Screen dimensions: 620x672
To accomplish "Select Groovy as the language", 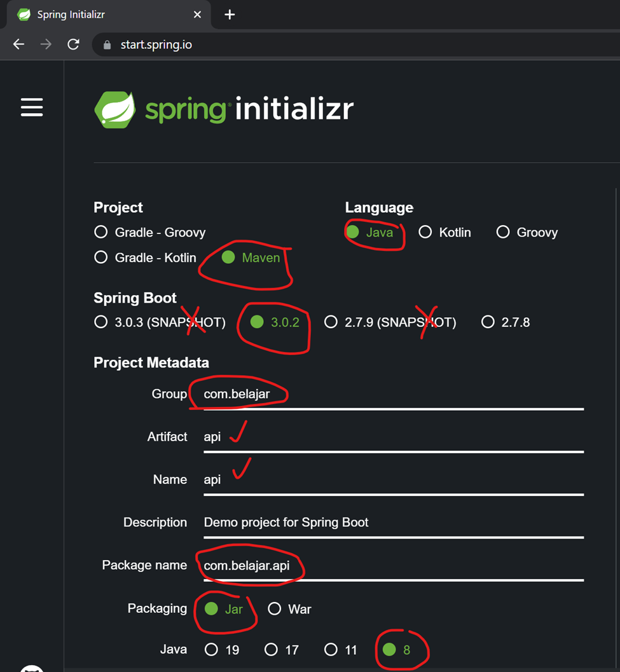I will (502, 232).
